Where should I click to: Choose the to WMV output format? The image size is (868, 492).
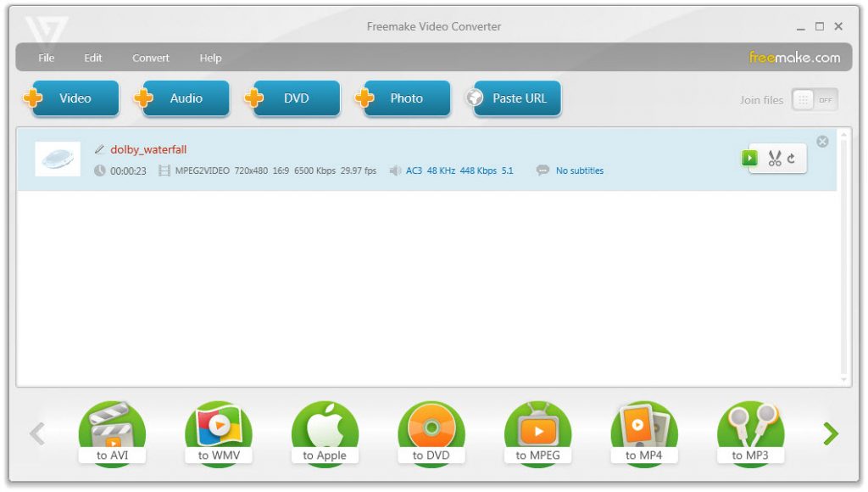219,433
